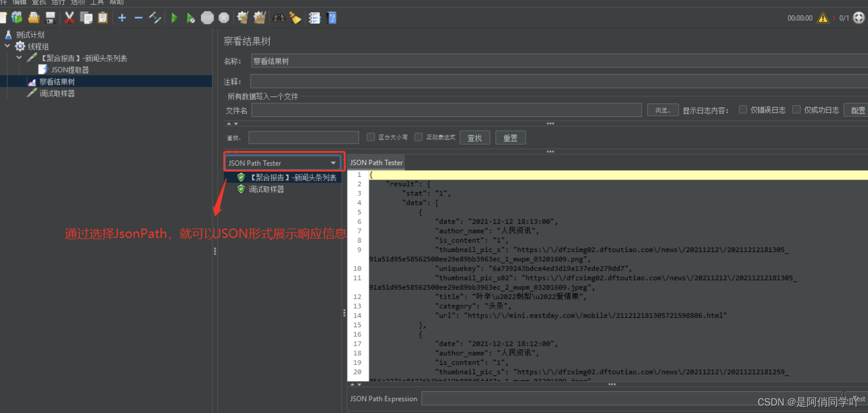
Task: Click the Start no pauses icon
Action: tap(191, 18)
